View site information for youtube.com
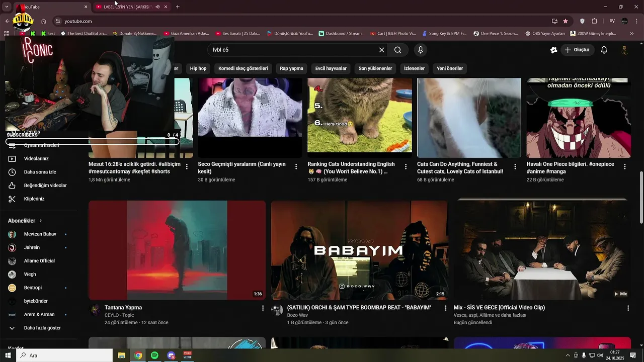Image resolution: width=644 pixels, height=362 pixels. 58,21
